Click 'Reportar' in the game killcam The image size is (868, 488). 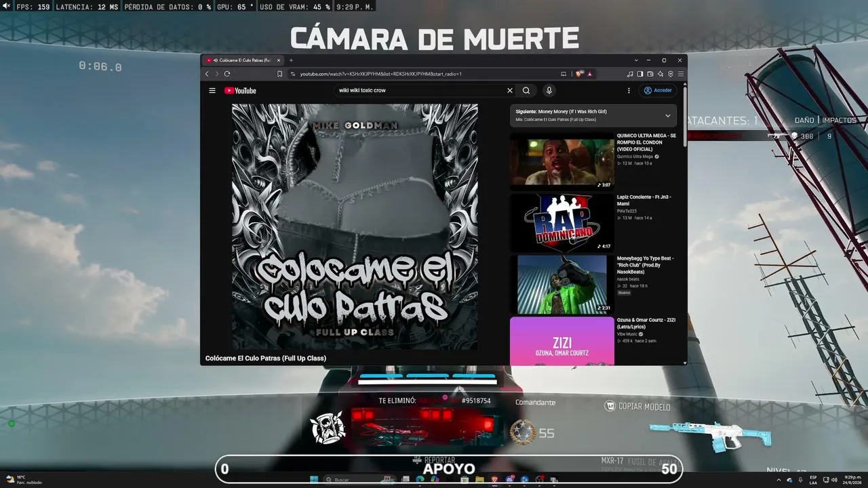click(x=434, y=460)
